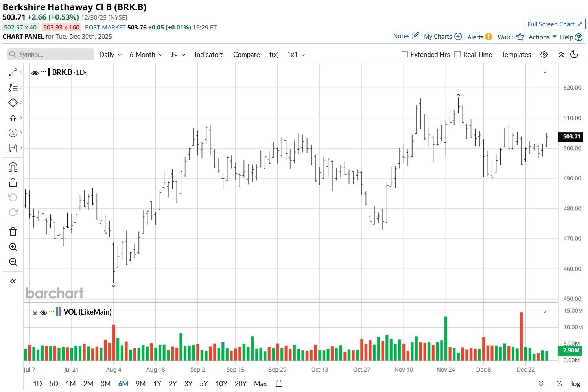Image resolution: width=588 pixels, height=392 pixels.
Task: Collapse the VOL pane chevron
Action: 545,312
